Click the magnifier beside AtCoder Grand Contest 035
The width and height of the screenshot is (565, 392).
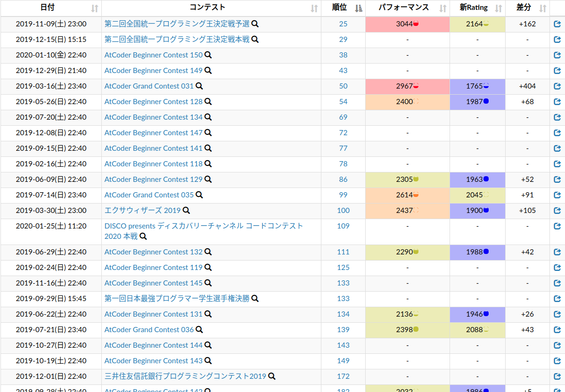coord(199,195)
